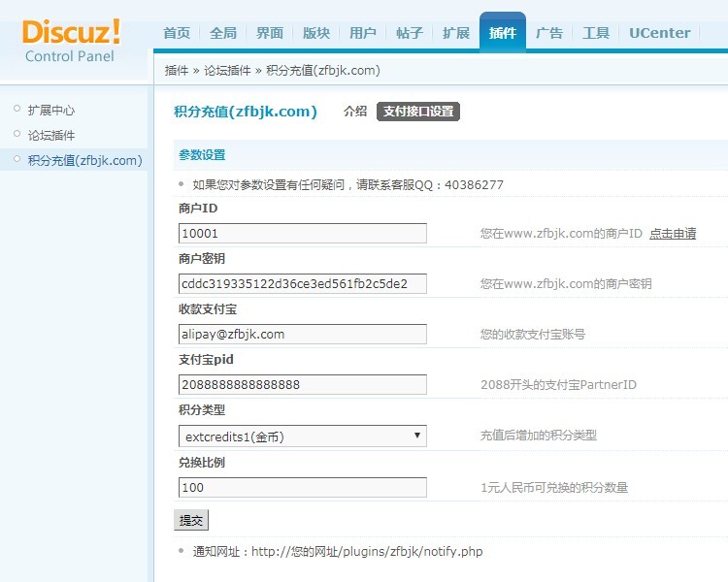Viewport: 728px width, 582px height.
Task: Click the 兑换比例 field label
Action: point(202,463)
